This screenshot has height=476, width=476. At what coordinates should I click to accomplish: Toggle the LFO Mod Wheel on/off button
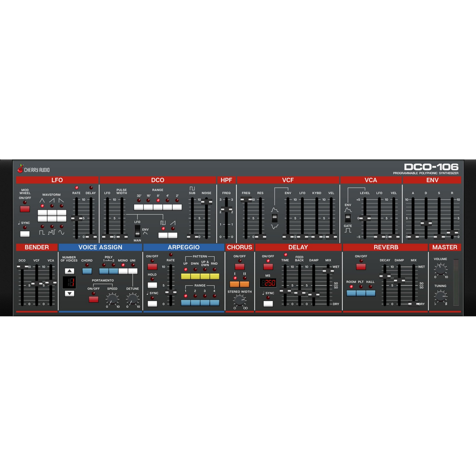[25, 209]
